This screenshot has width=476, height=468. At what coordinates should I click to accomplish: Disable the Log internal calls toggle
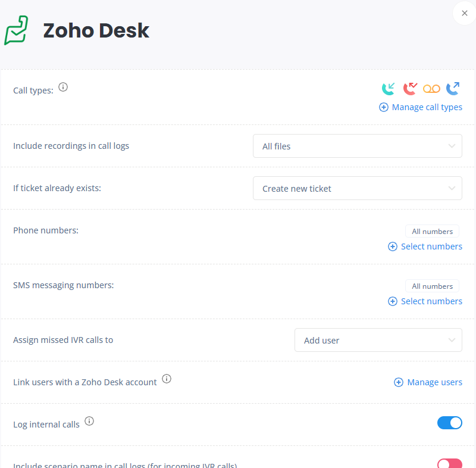point(450,423)
